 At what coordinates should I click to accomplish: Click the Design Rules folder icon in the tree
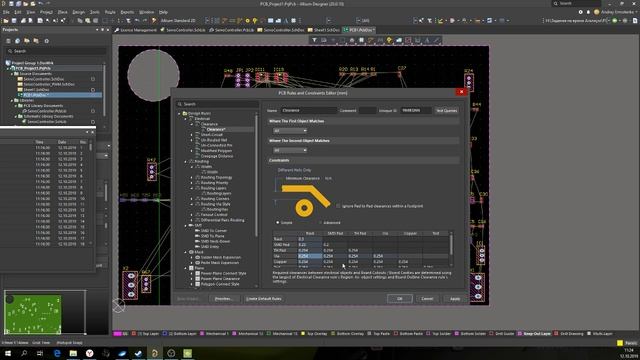pyautogui.click(x=184, y=113)
